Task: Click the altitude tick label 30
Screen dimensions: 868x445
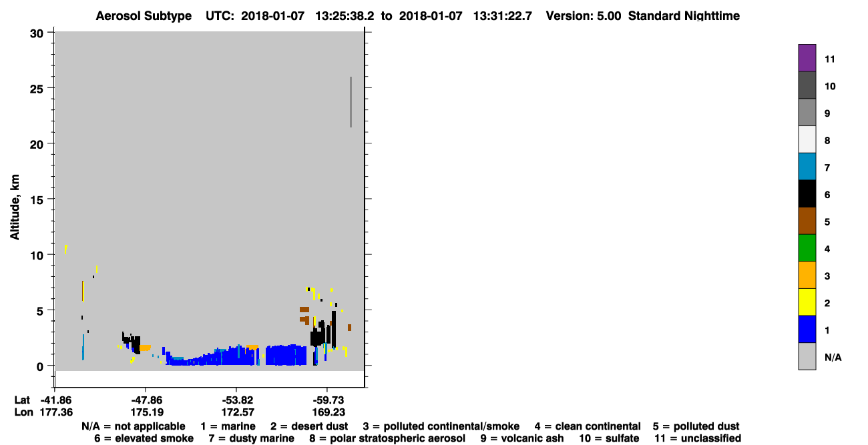Action: [39, 32]
